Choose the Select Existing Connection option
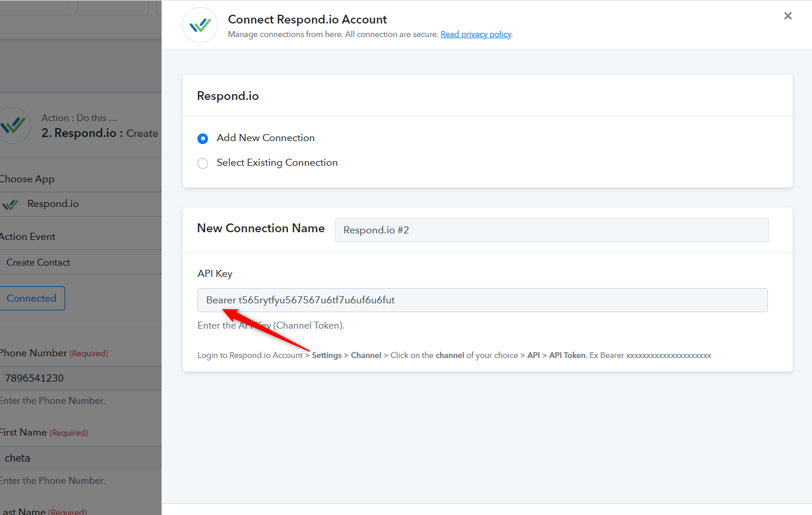 coord(203,163)
